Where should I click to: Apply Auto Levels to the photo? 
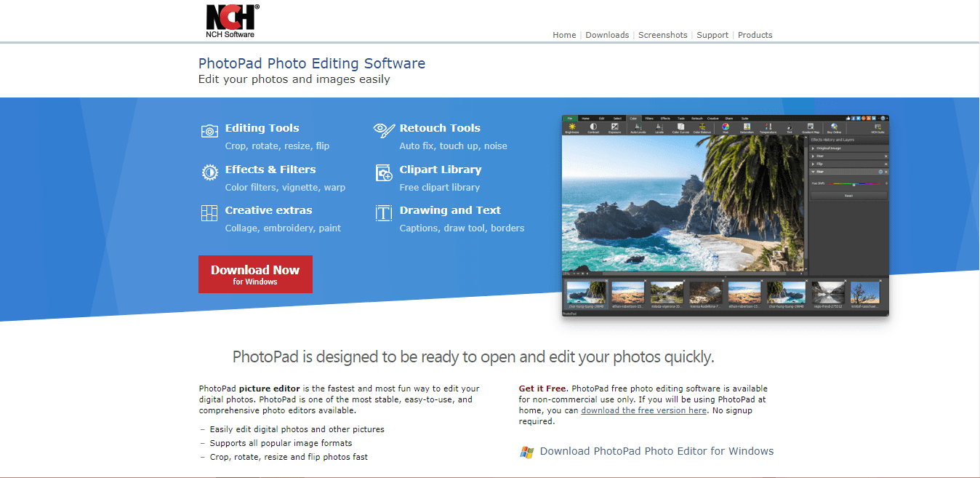[638, 128]
